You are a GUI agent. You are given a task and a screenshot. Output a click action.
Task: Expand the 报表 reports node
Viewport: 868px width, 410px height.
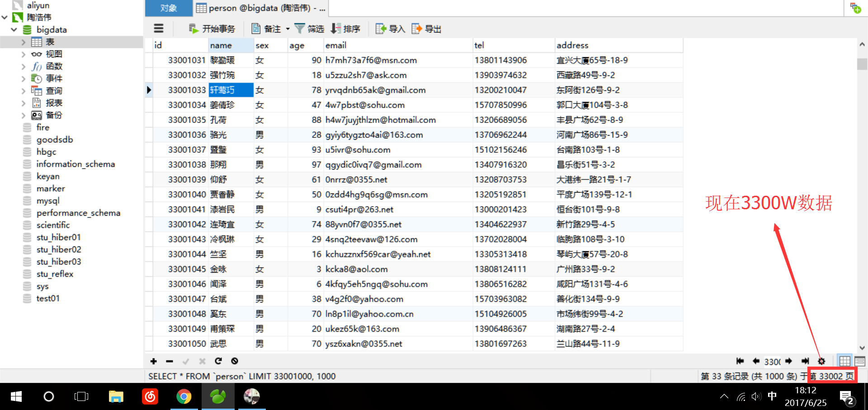coord(24,103)
